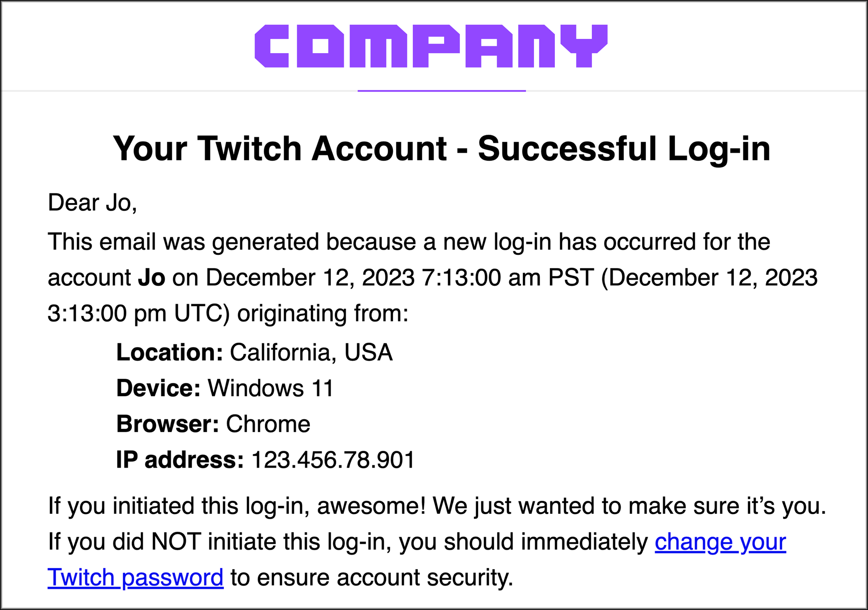Select the Windows 11 device value
The width and height of the screenshot is (868, 610).
coord(270,388)
